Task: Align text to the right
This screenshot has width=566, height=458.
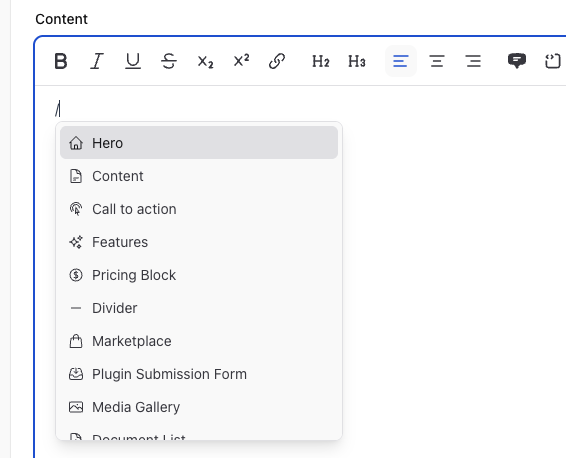Action: [x=473, y=61]
